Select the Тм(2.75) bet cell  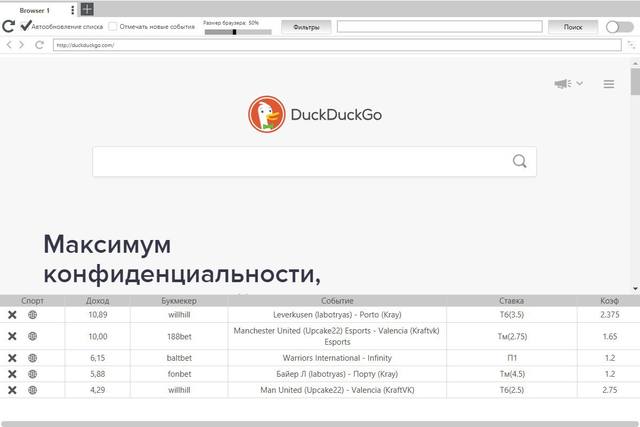click(511, 336)
